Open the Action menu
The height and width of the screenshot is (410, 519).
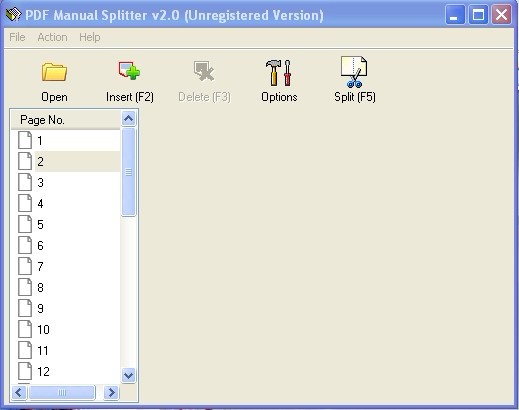(52, 37)
